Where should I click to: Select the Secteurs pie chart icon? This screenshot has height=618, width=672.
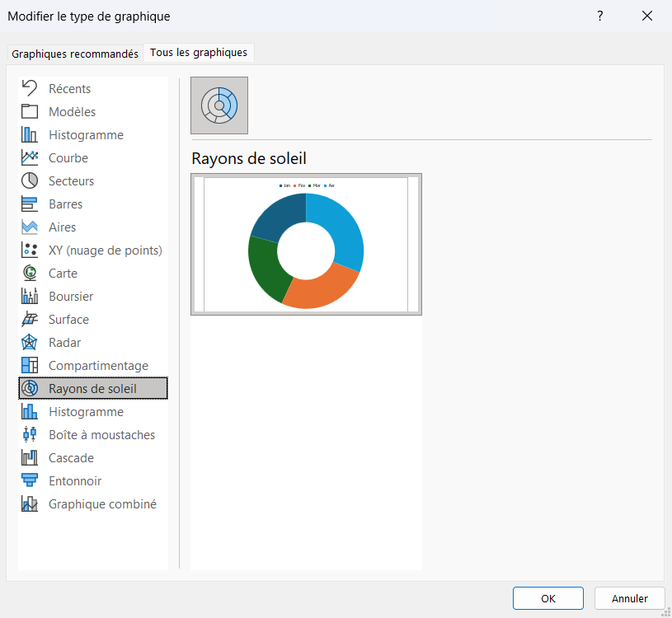pyautogui.click(x=30, y=180)
